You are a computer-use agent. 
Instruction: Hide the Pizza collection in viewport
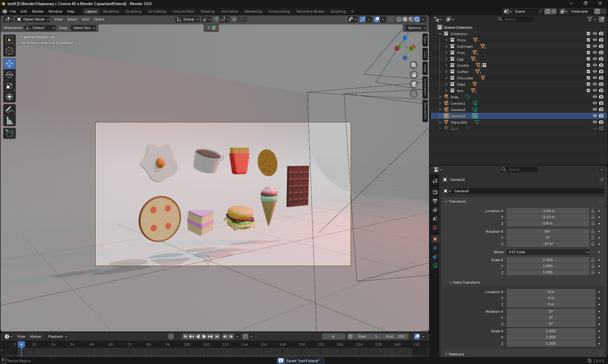(x=595, y=40)
